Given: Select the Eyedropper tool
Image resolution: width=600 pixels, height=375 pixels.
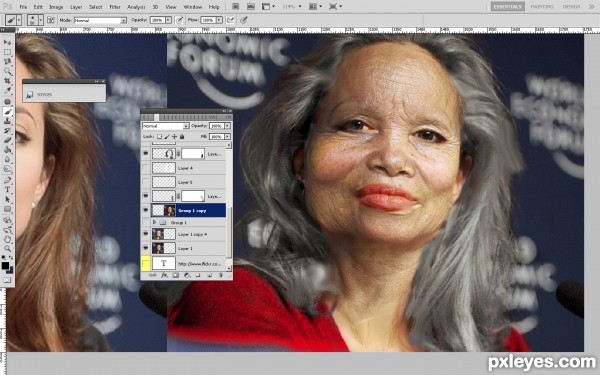Looking at the screenshot, I should (x=7, y=91).
